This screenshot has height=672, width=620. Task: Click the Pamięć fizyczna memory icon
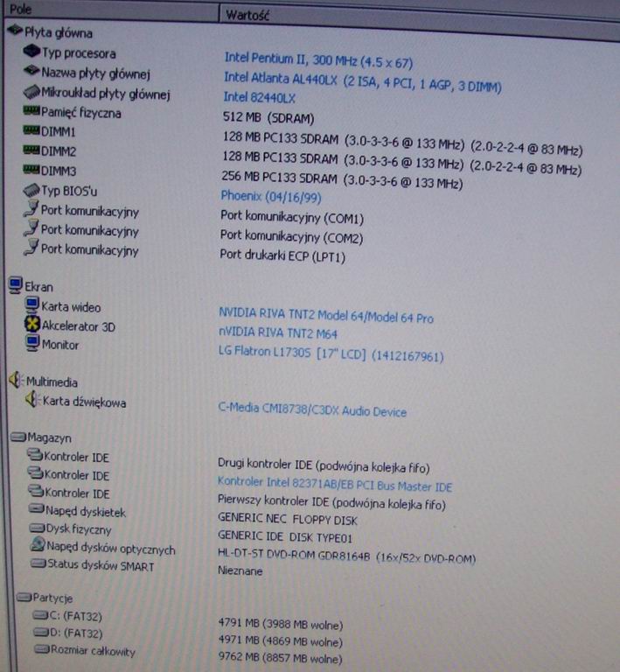[31, 110]
